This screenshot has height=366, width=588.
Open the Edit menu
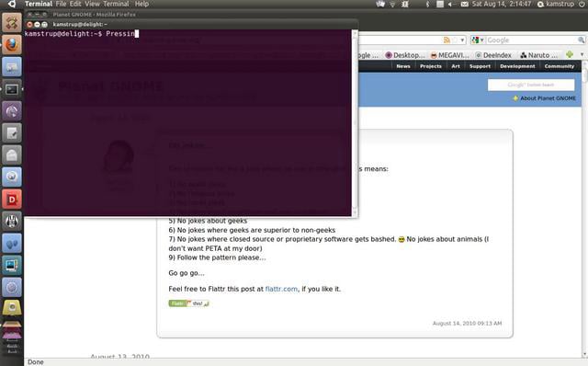(x=75, y=4)
